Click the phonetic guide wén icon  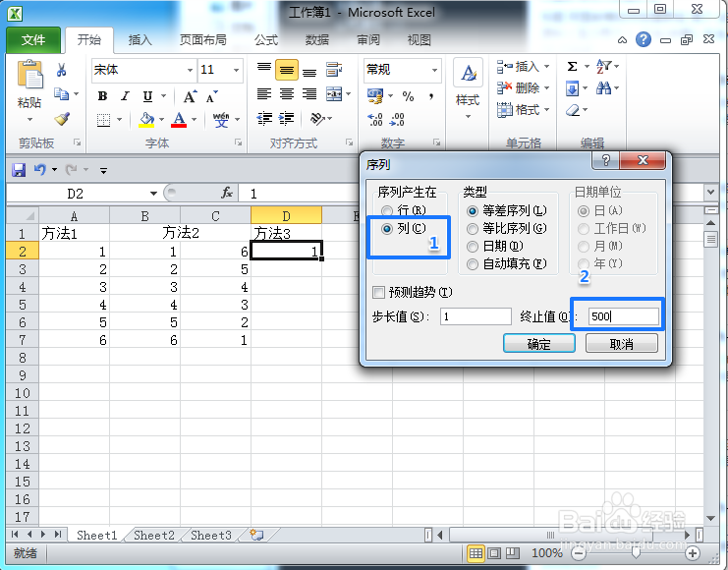[x=221, y=120]
